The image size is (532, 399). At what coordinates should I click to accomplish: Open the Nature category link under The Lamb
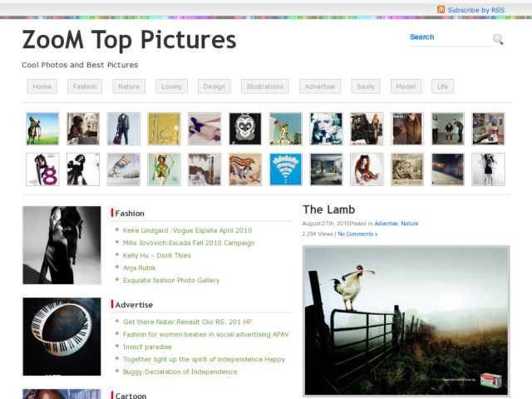point(410,224)
